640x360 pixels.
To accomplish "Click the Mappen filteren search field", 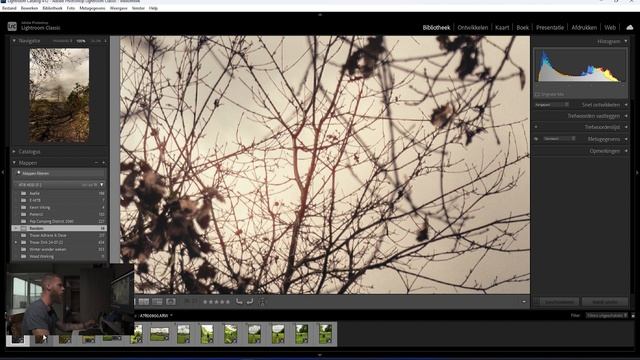I will pyautogui.click(x=59, y=173).
